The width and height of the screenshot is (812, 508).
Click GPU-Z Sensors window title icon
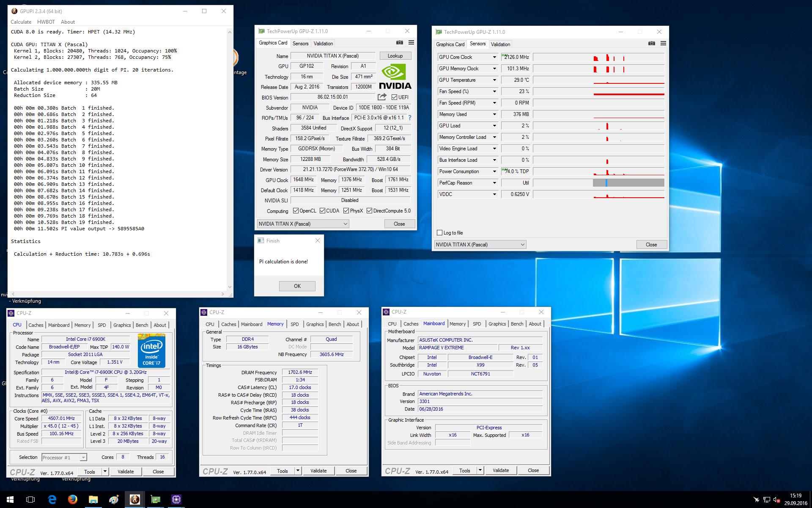pos(439,32)
